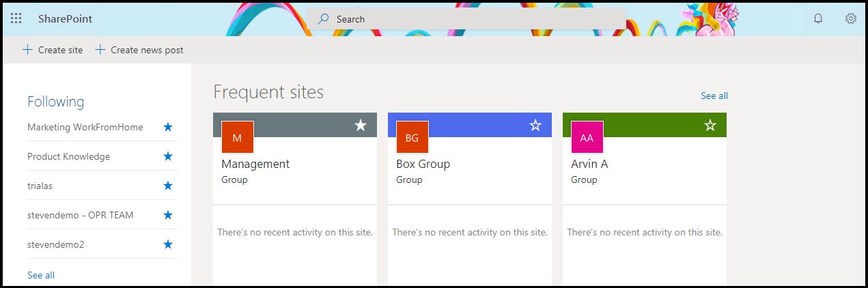The width and height of the screenshot is (868, 288).
Task: Click the AA logo tile of Arvin A
Action: pos(587,137)
